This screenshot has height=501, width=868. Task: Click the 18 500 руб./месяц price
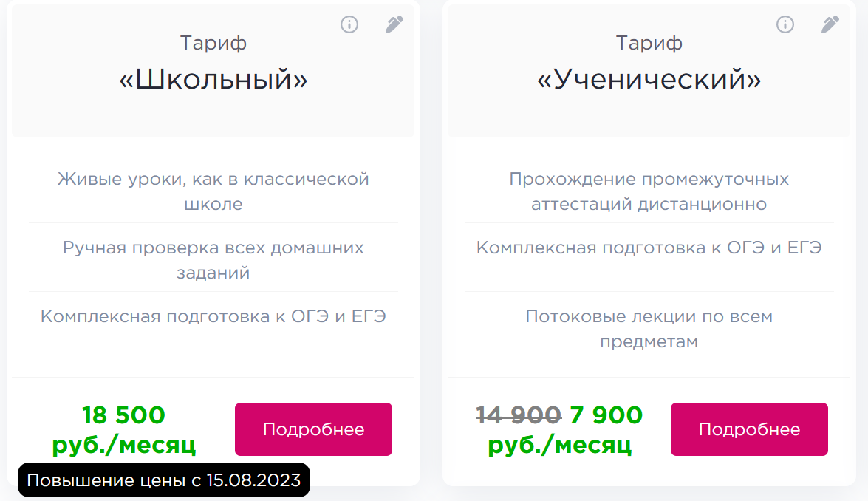pos(123,429)
